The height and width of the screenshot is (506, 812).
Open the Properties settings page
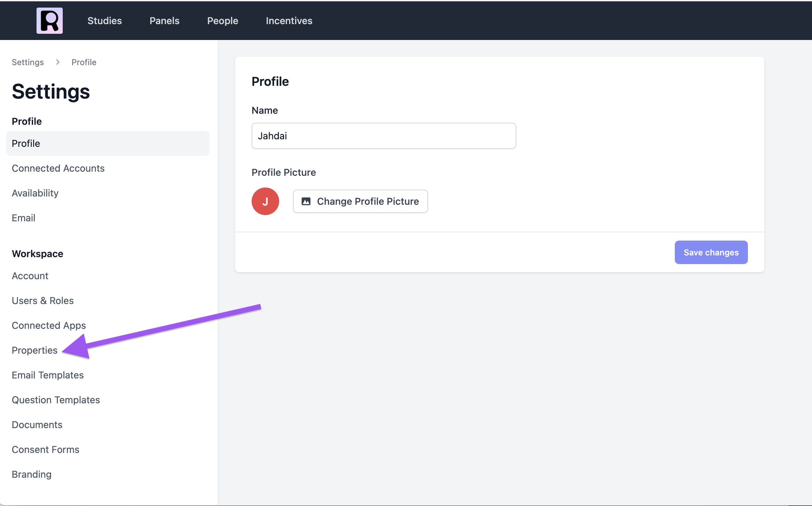coord(34,350)
